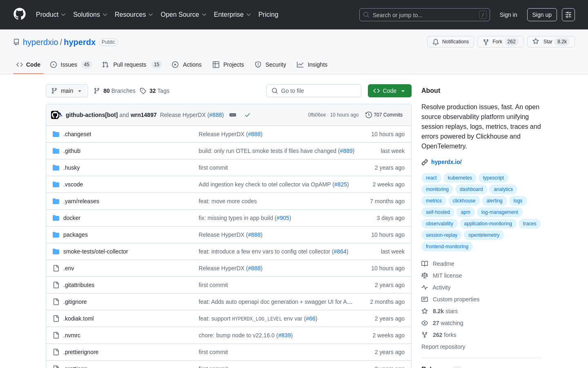
Task: Open the green Code dropdown button
Action: click(390, 91)
